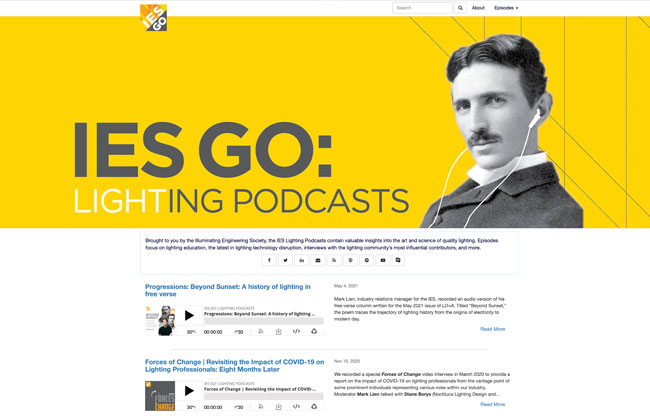Focus the Search input field
The image size is (650, 420).
(422, 8)
